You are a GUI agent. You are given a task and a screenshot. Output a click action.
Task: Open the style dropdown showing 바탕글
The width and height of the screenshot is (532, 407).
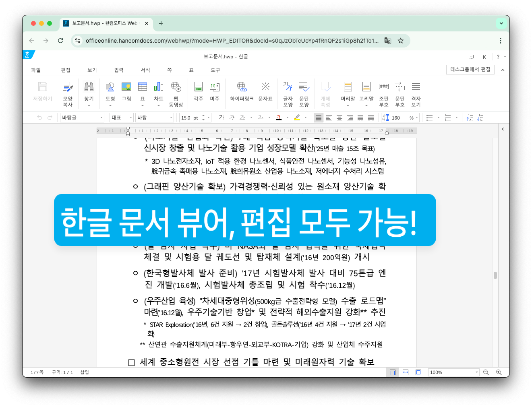coord(82,118)
